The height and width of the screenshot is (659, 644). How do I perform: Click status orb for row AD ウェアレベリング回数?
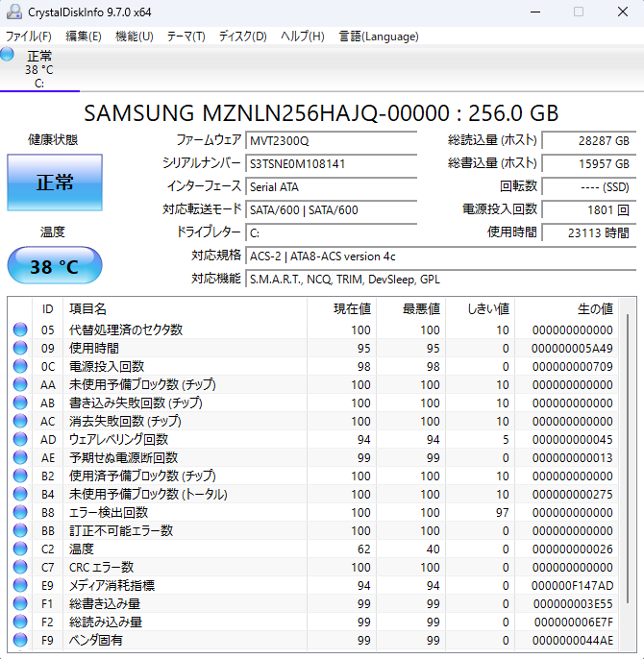(x=20, y=440)
